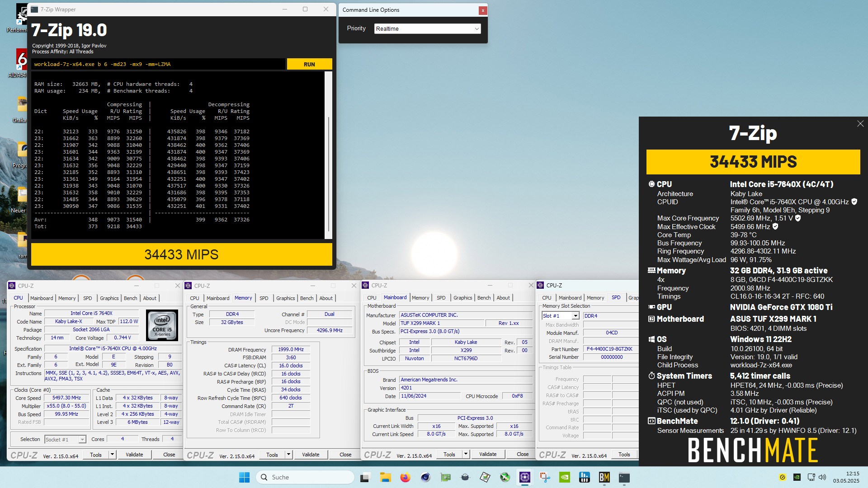Screen dimensions: 868x488
Task: Open the green graphics card taskbar icon
Action: (x=445, y=477)
